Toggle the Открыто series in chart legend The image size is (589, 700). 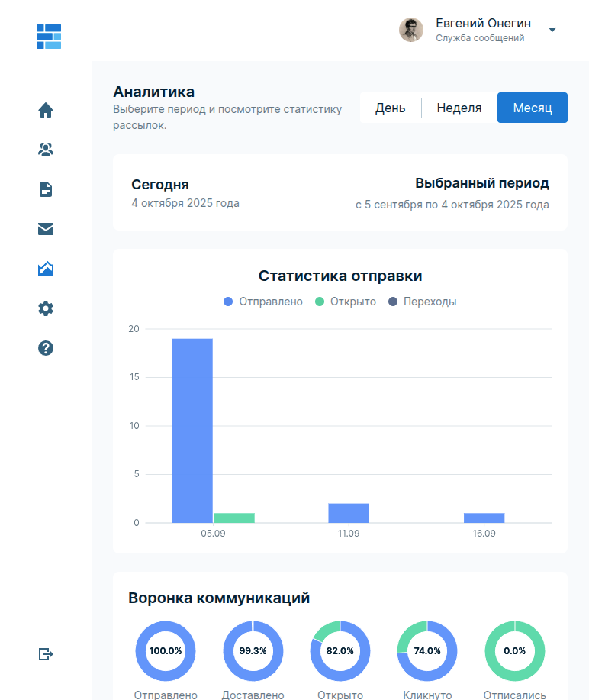(x=346, y=302)
